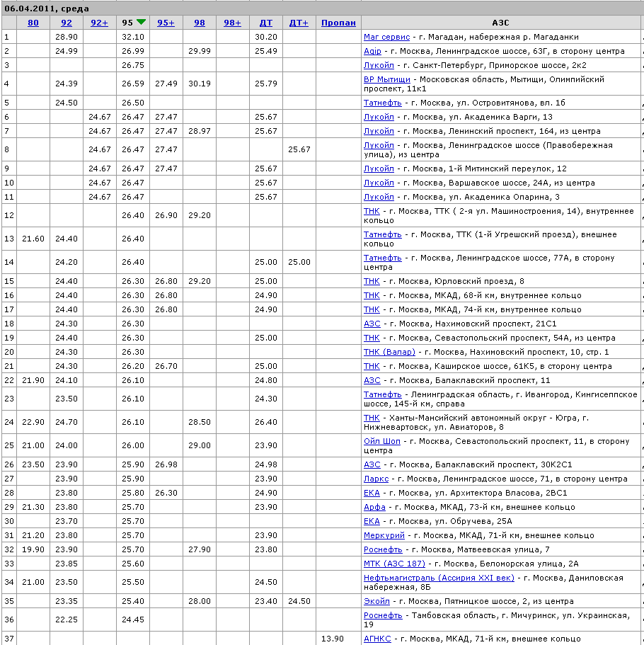
Task: Open АЗС Нахимовский проспект 21С1 link
Action: tap(372, 324)
